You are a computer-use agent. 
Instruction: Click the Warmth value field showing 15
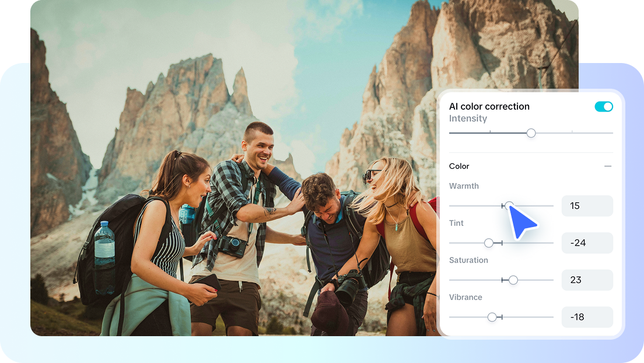point(587,205)
